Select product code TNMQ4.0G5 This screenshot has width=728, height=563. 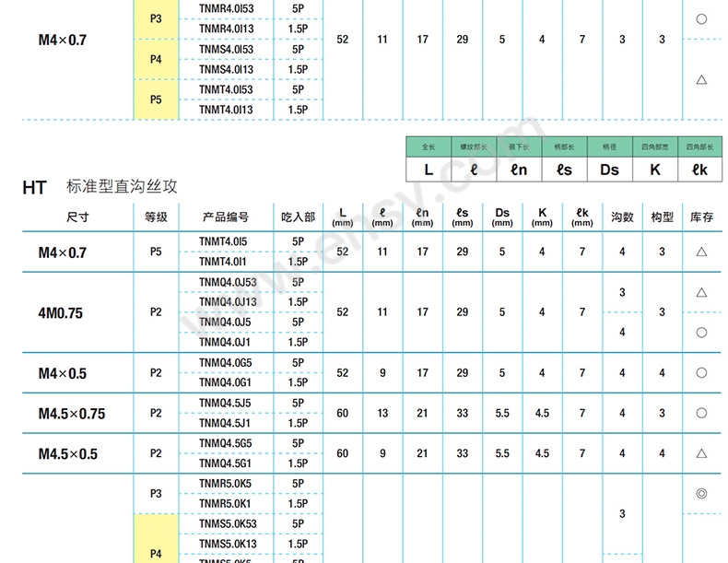tap(225, 362)
